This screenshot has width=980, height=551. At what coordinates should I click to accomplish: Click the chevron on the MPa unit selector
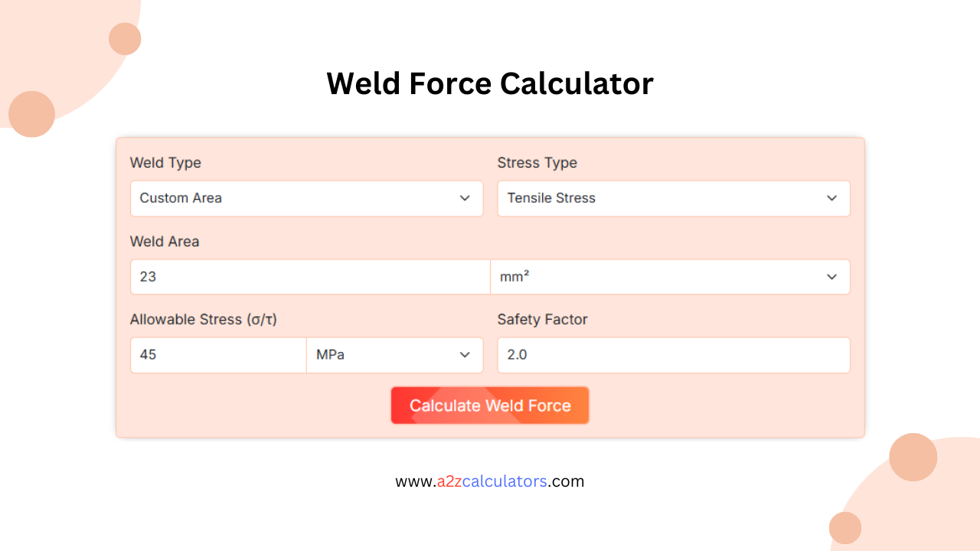pos(465,355)
